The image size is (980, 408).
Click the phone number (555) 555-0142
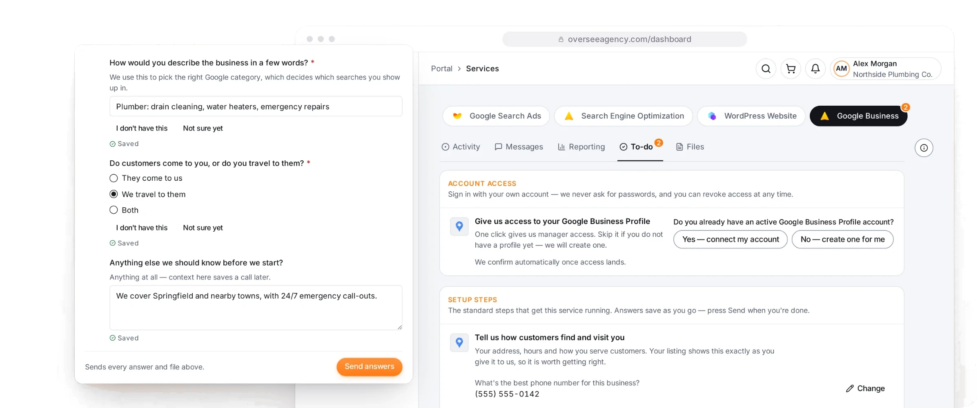pos(507,394)
